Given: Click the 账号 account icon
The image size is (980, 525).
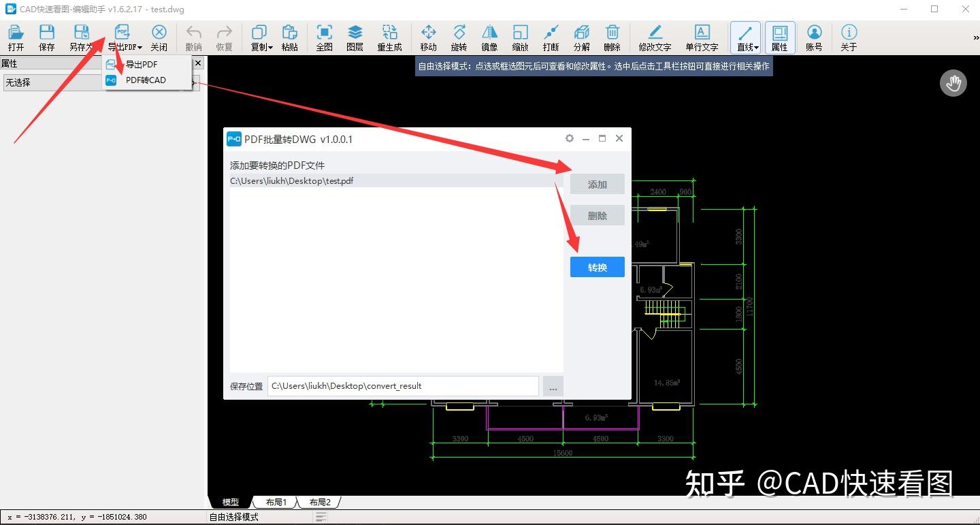Looking at the screenshot, I should (x=814, y=37).
